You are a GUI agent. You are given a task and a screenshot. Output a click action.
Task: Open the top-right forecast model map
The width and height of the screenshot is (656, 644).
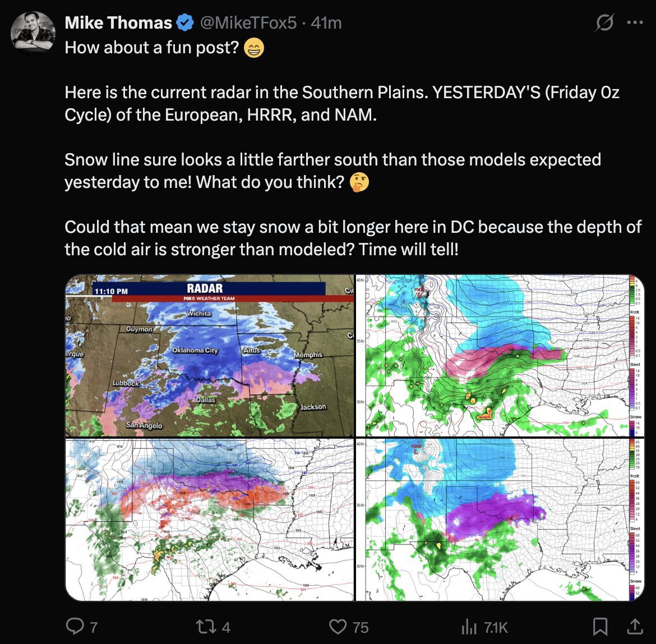click(500, 356)
